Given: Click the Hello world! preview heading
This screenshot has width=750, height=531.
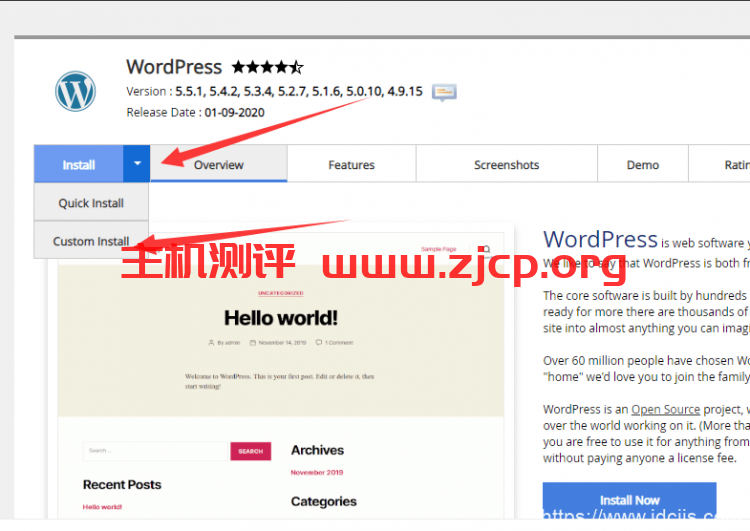Looking at the screenshot, I should pos(281,318).
